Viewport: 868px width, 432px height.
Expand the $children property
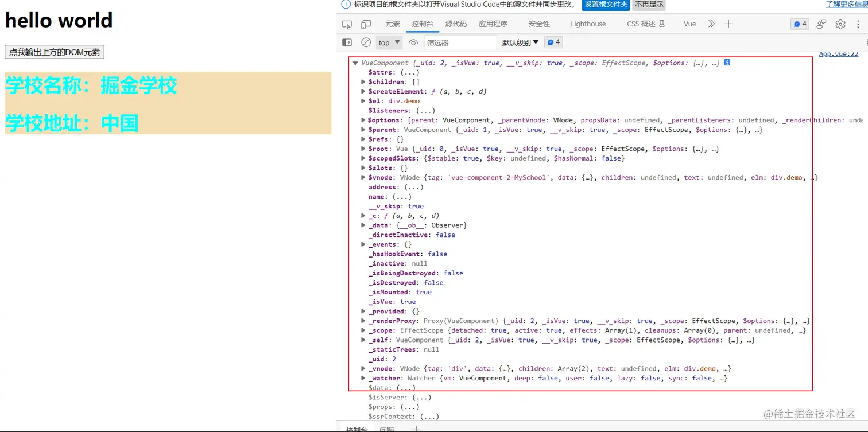(x=363, y=82)
